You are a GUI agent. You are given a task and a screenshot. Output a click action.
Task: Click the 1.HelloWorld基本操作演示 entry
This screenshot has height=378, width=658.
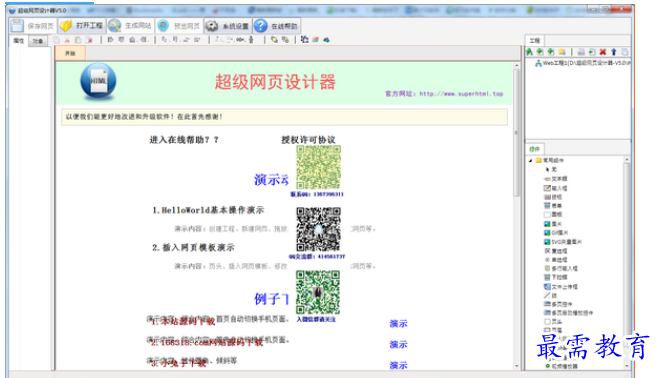208,210
